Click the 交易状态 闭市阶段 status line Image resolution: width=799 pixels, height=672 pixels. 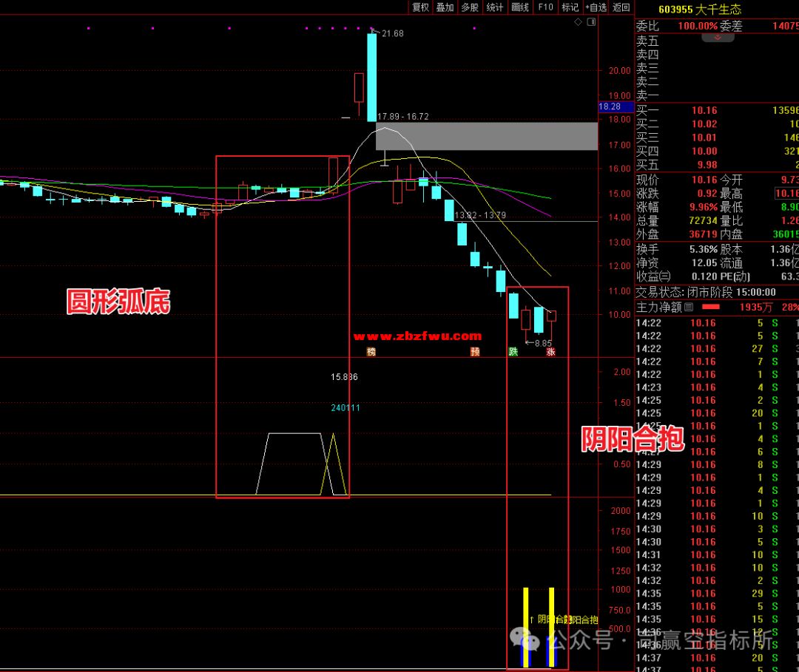[706, 292]
